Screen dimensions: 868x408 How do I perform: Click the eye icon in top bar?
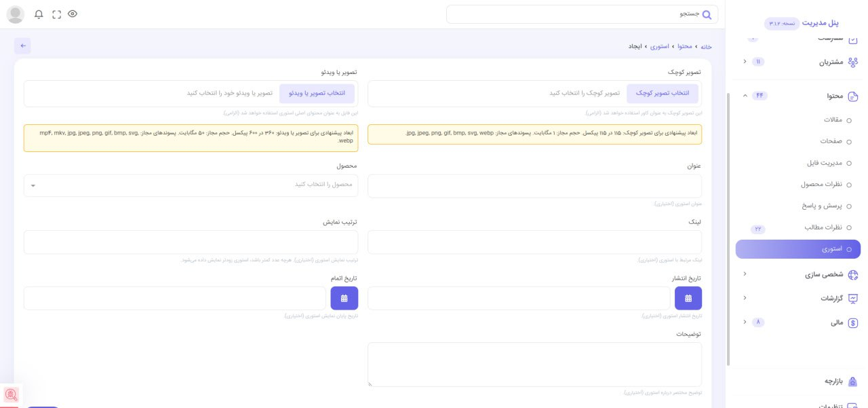[x=73, y=14]
